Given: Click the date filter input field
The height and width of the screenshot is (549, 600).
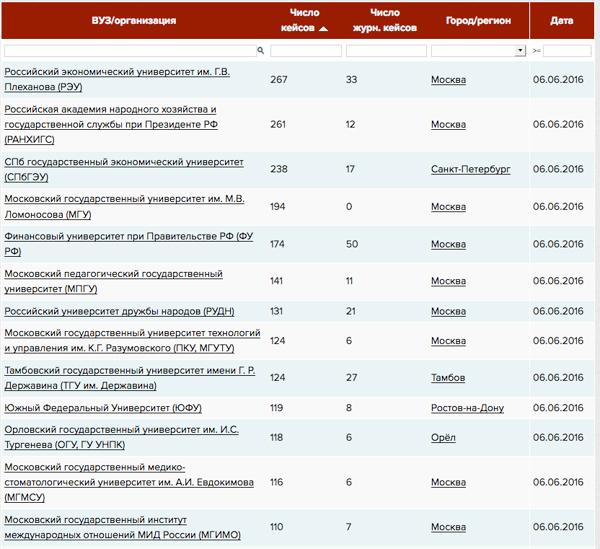Looking at the screenshot, I should (x=567, y=50).
